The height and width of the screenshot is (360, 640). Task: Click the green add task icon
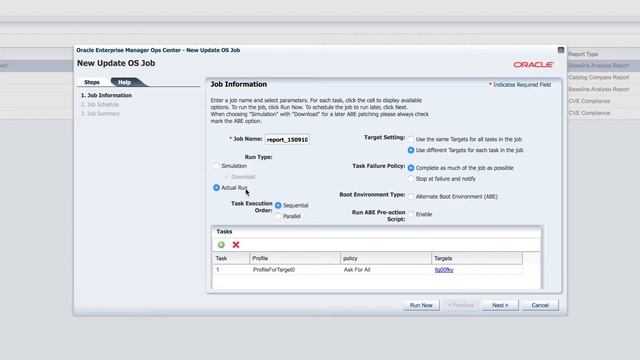pyautogui.click(x=221, y=245)
